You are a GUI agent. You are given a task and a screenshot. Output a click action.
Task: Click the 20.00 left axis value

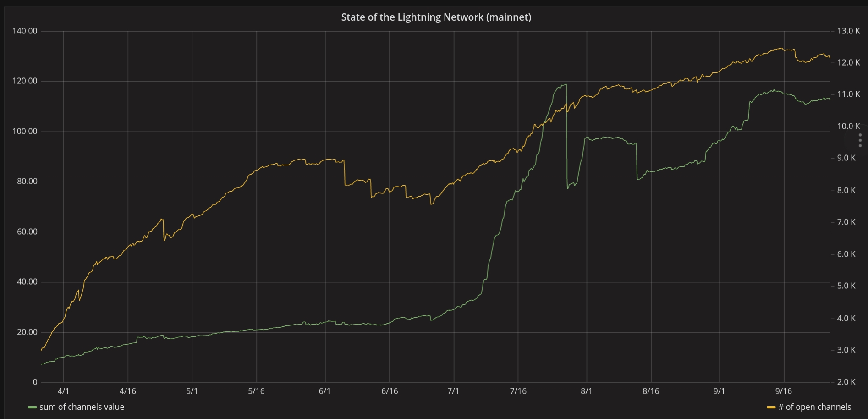pyautogui.click(x=27, y=332)
